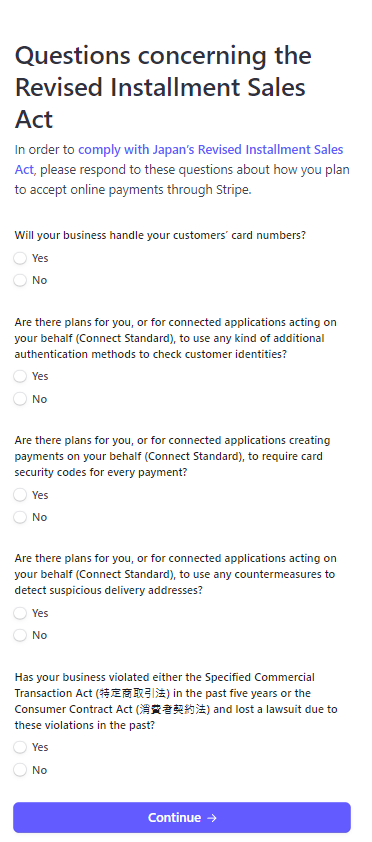The height and width of the screenshot is (842, 372).
Task: Answer No to past law violations question
Action: coord(20,770)
